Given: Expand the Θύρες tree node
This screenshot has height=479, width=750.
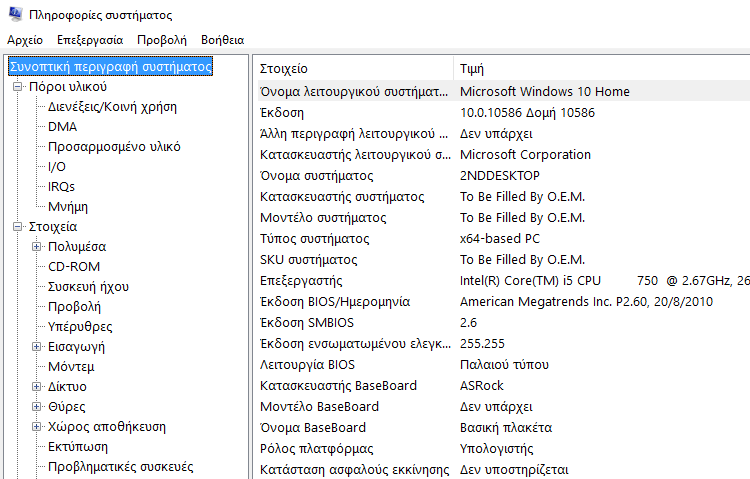Looking at the screenshot, I should pyautogui.click(x=36, y=407).
